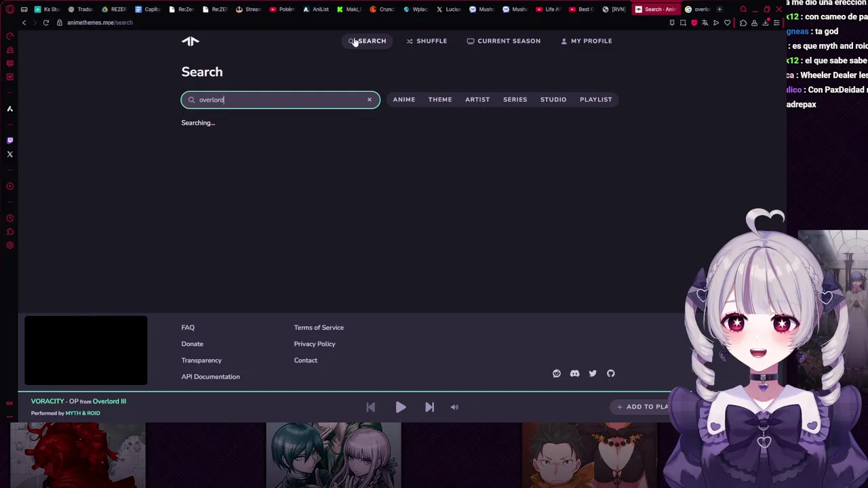
Task: Switch to the Capitu Google Docs tab
Action: click(148, 9)
